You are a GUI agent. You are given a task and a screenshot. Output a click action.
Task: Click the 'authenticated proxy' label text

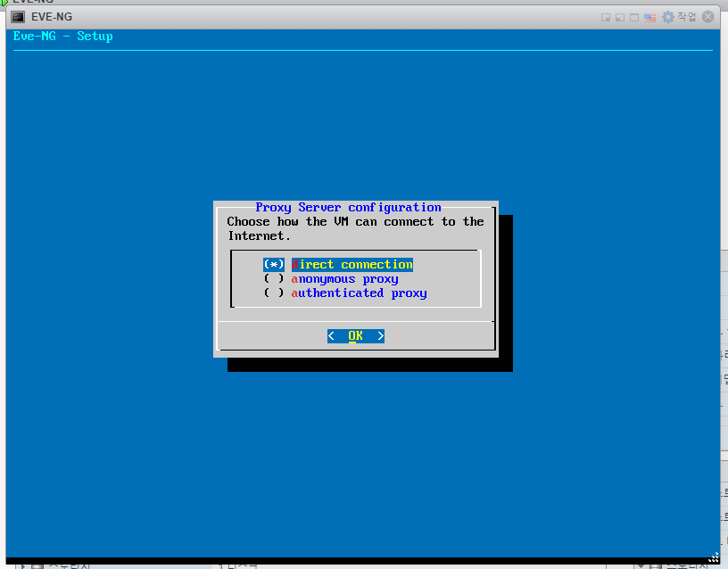pos(359,293)
